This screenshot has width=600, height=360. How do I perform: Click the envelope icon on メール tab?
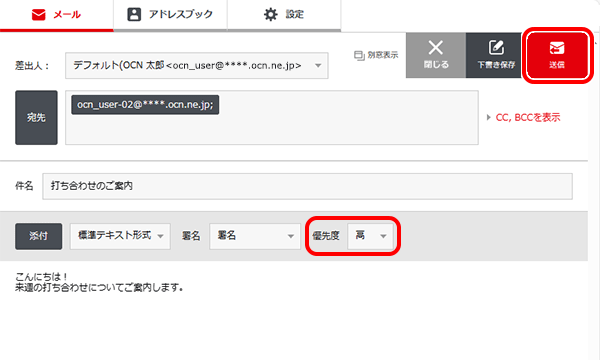tap(39, 15)
